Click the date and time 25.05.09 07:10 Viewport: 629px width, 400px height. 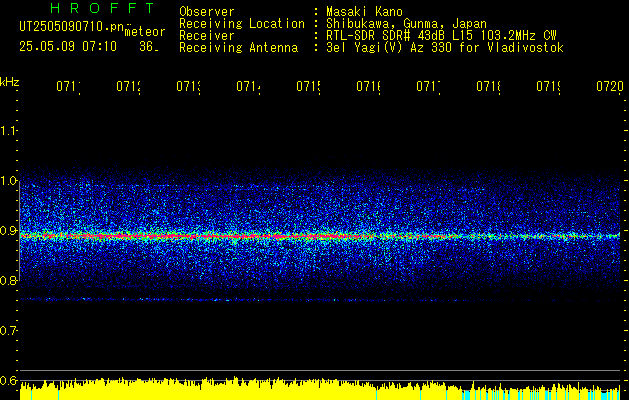click(68, 47)
